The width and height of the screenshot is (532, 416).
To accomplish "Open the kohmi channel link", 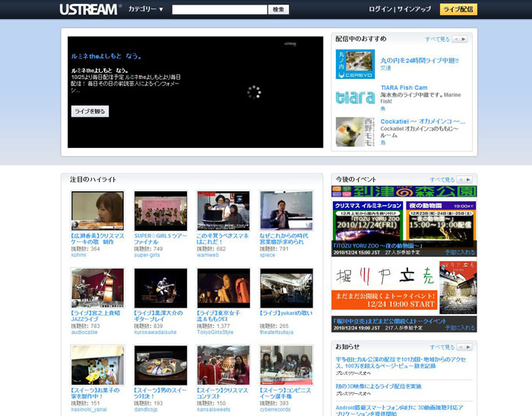I will pyautogui.click(x=78, y=255).
